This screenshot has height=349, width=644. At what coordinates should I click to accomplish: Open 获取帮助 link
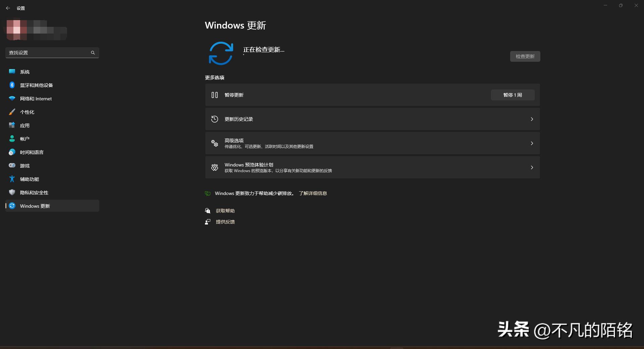pyautogui.click(x=225, y=211)
